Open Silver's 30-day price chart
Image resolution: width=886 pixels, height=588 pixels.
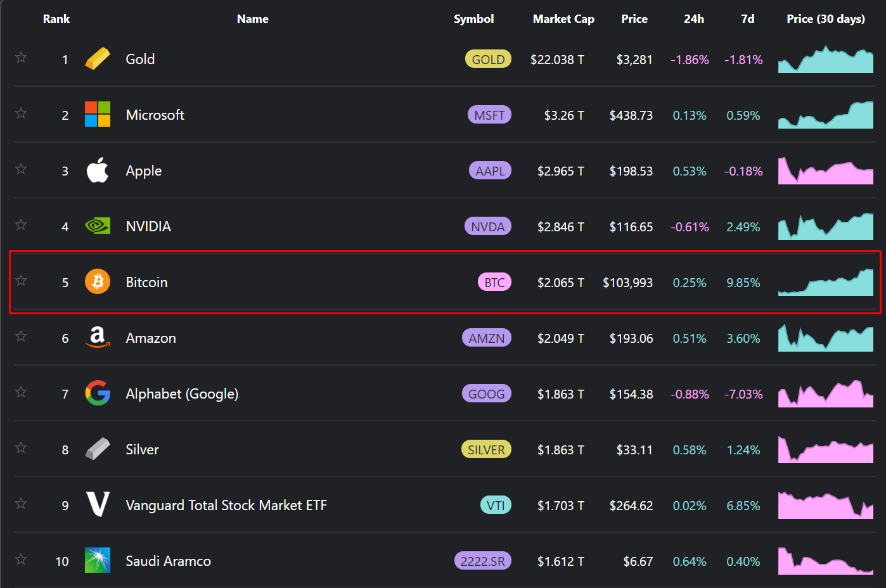pos(826,449)
